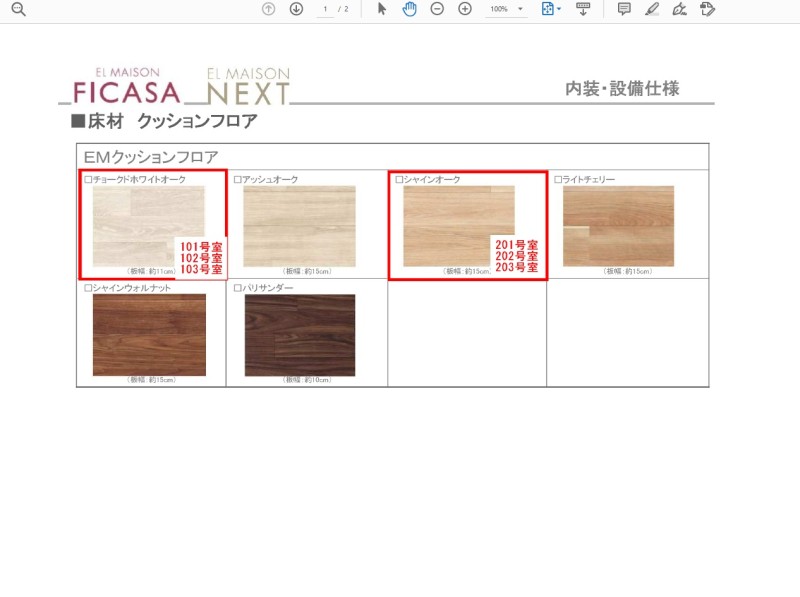Choose the arrow selection tool
This screenshot has width=800, height=597.
tap(382, 9)
